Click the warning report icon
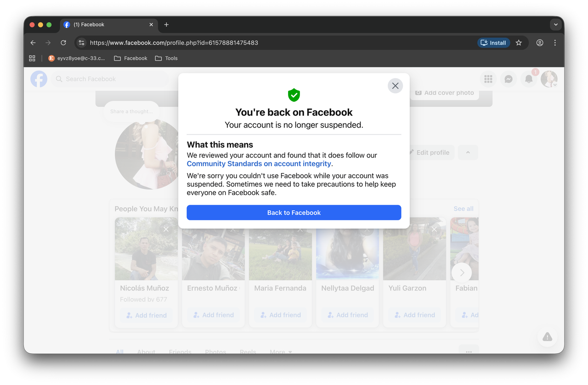Viewport: 588px width, 385px height. coord(547,337)
